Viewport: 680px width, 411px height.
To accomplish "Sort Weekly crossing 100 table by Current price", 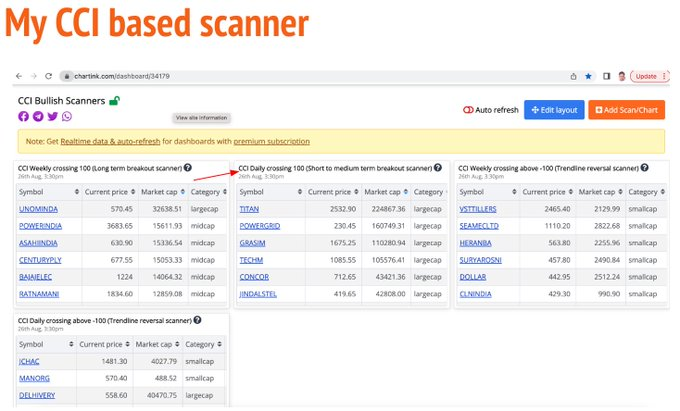I will point(110,192).
